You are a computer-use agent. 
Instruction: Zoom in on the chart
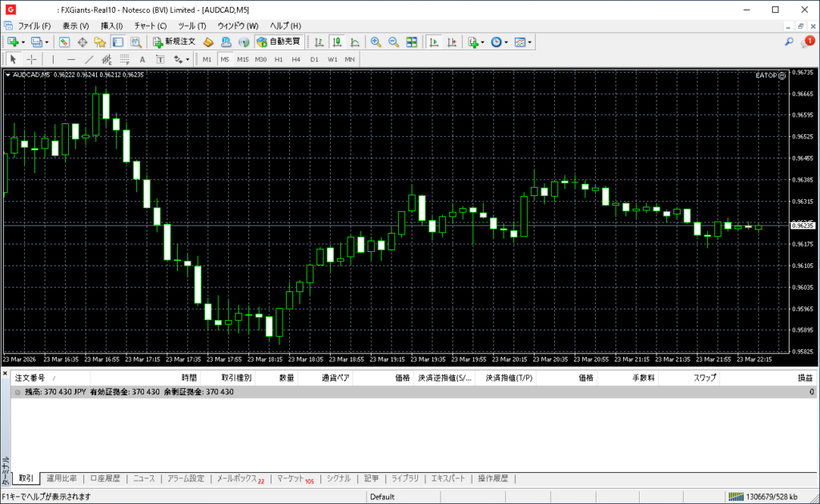[x=375, y=42]
